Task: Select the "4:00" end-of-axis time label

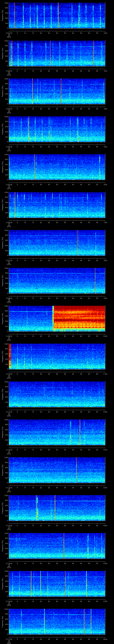Action: 105,109
